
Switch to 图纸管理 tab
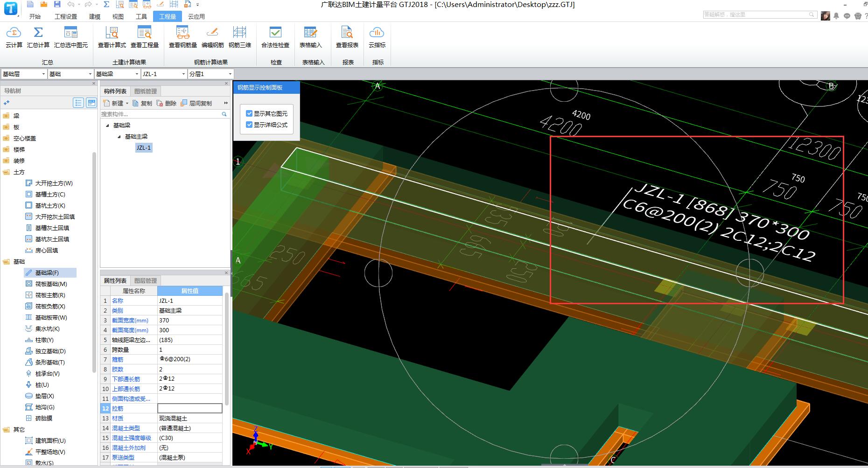[146, 91]
